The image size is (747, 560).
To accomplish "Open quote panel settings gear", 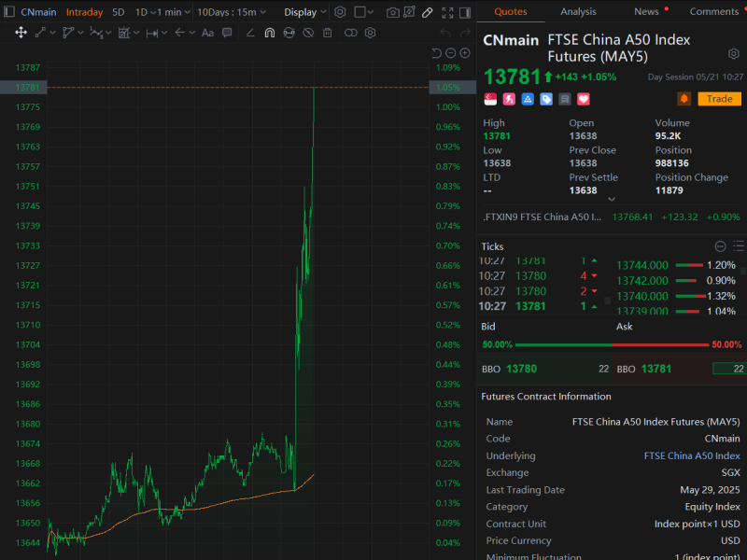I will 734,54.
